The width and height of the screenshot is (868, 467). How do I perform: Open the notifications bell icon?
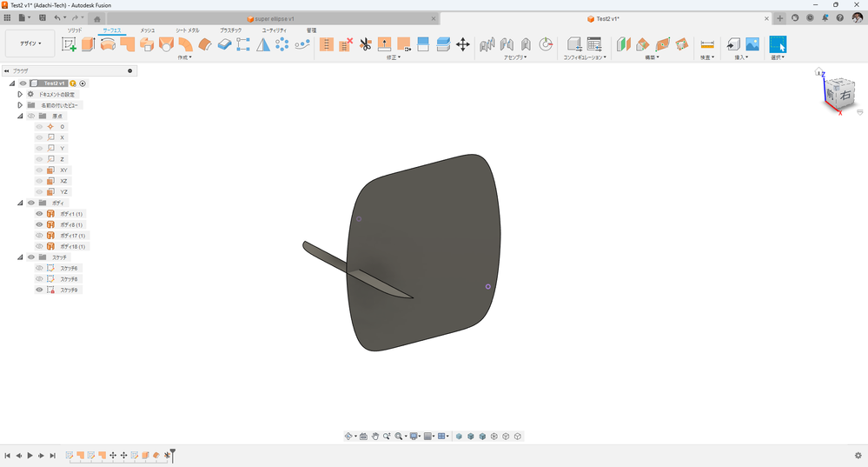(825, 17)
